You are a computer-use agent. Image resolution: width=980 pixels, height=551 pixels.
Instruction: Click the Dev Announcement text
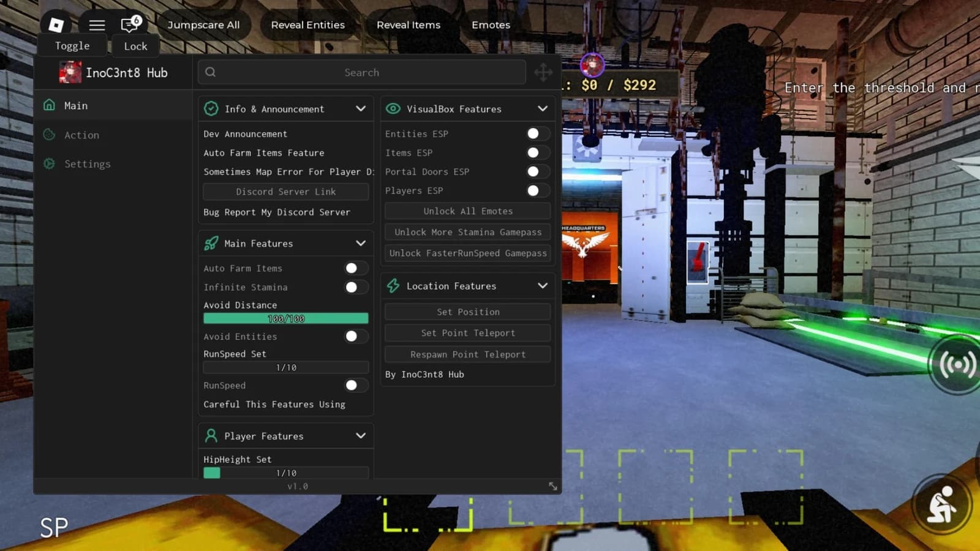246,134
